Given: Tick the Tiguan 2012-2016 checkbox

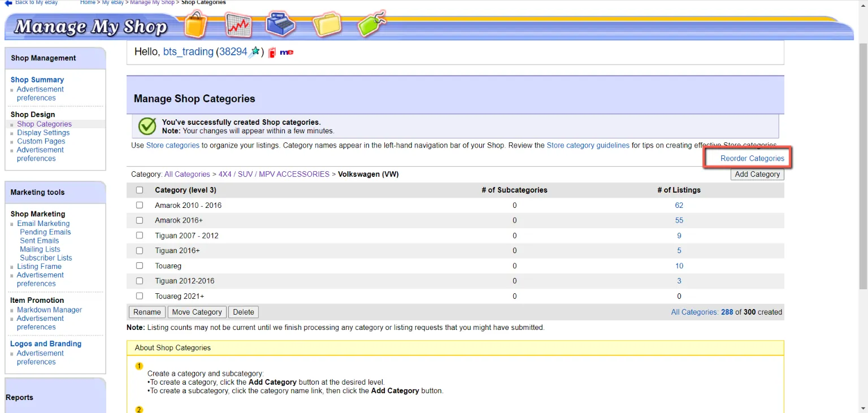Looking at the screenshot, I should point(140,281).
